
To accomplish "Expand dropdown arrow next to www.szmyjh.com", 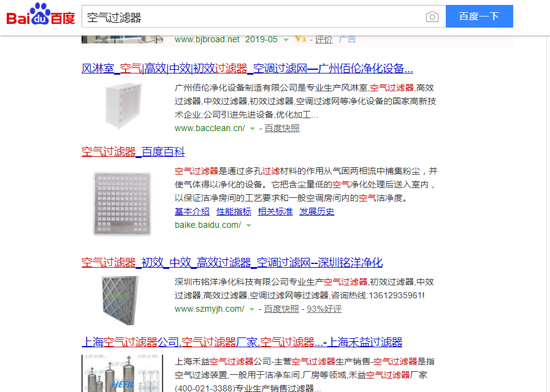I will [x=251, y=309].
